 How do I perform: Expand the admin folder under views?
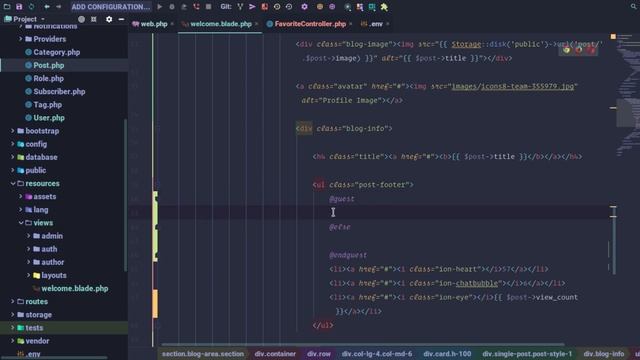coord(29,236)
